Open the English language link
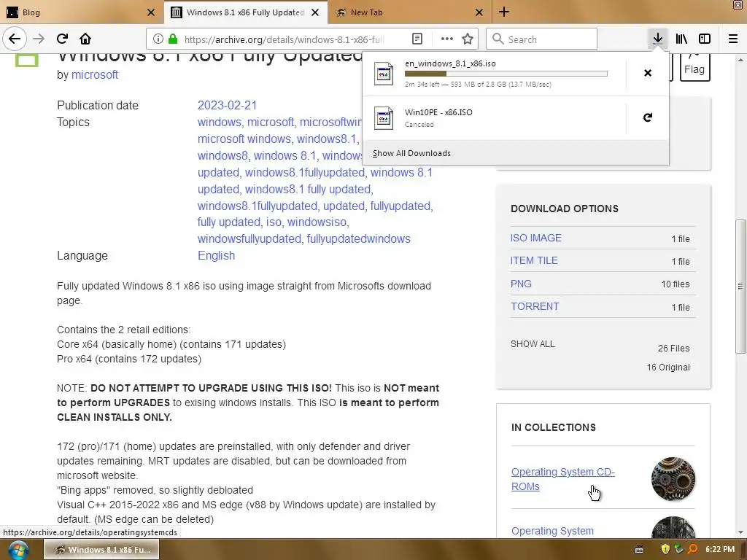The image size is (747, 560). point(216,256)
